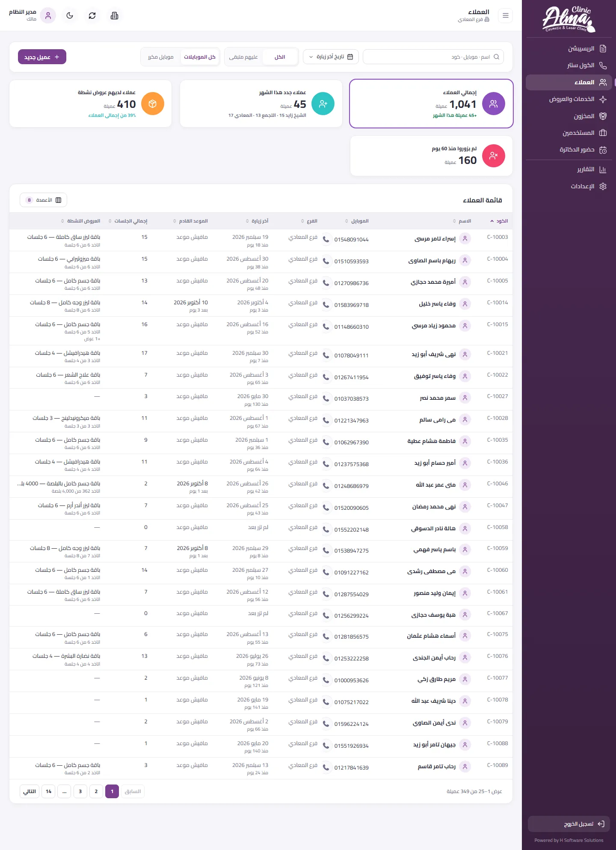Viewport: 616px width, 850px height.
Task: Click phone icon next to 01217841639
Action: (326, 767)
